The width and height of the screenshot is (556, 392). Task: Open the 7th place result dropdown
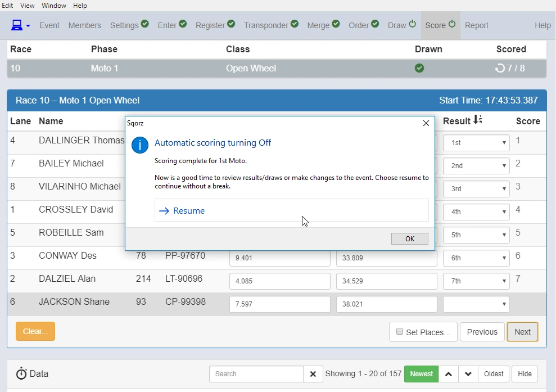476,281
